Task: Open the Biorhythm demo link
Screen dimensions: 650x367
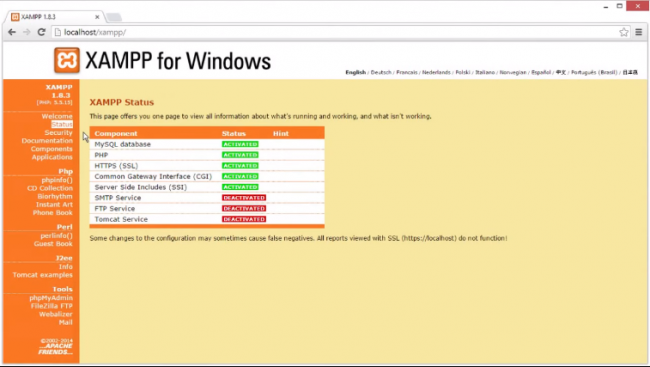Action: [55, 196]
